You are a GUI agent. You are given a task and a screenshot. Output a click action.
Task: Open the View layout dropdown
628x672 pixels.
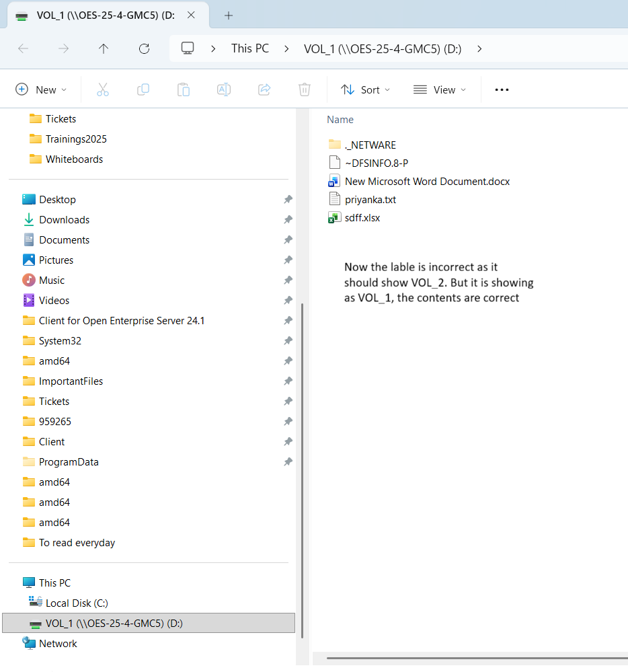click(440, 89)
